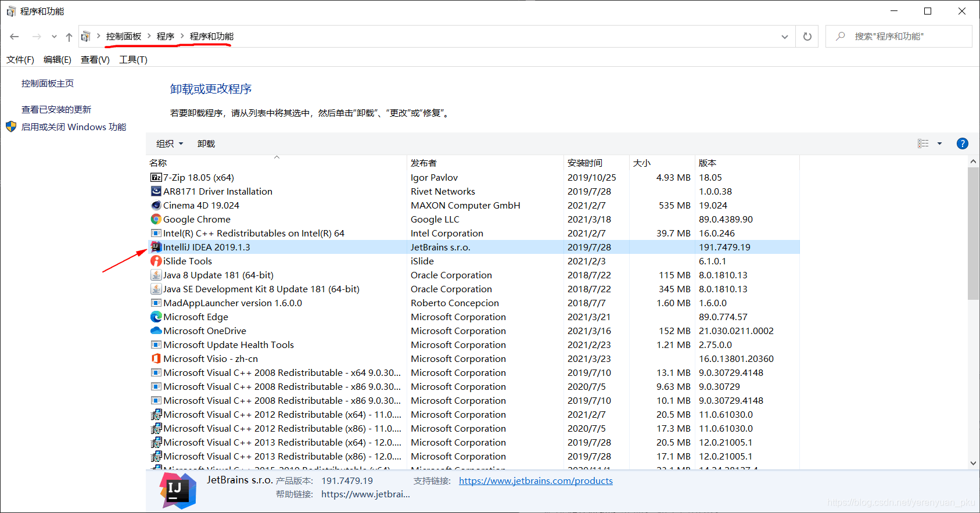Click the control panel icon in address bar

pyautogui.click(x=85, y=37)
